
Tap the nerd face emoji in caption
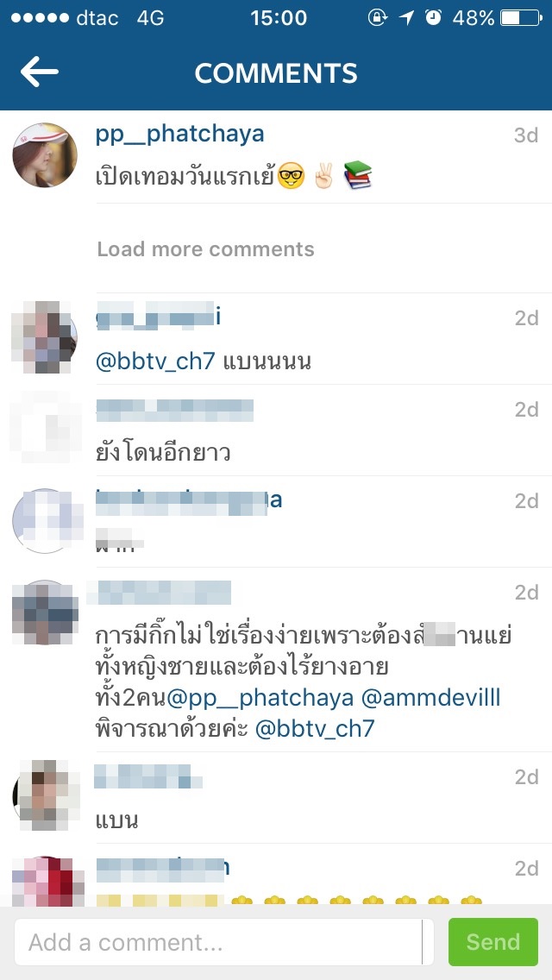[290, 177]
